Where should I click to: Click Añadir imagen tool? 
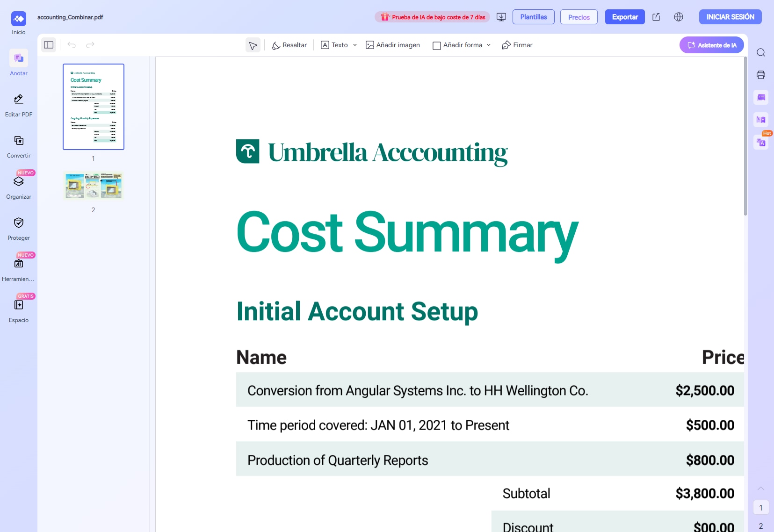(393, 45)
